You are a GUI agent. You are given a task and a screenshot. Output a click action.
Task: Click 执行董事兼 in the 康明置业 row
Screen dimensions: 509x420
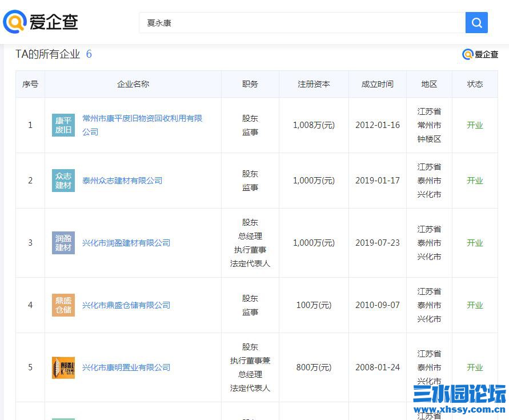(250, 361)
